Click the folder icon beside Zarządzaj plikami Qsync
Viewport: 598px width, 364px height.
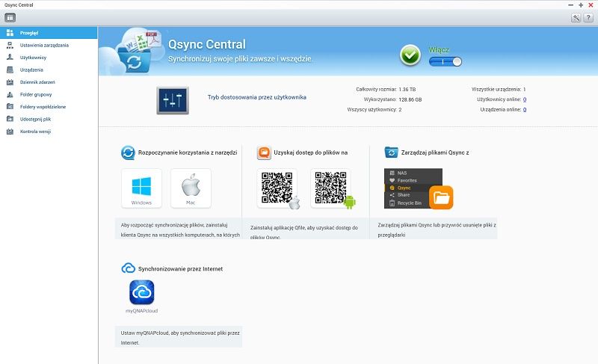(x=391, y=152)
